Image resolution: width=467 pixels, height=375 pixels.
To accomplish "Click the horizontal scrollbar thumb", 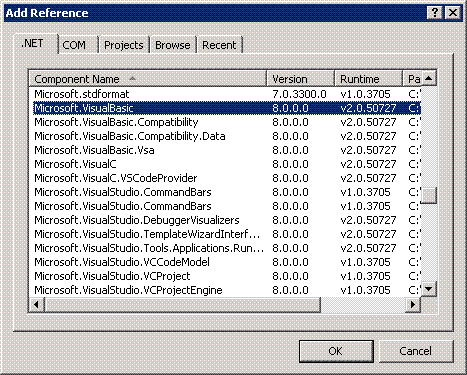I will point(182,304).
